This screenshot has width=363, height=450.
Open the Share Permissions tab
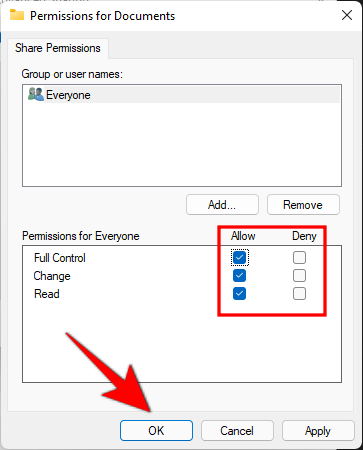coord(58,48)
